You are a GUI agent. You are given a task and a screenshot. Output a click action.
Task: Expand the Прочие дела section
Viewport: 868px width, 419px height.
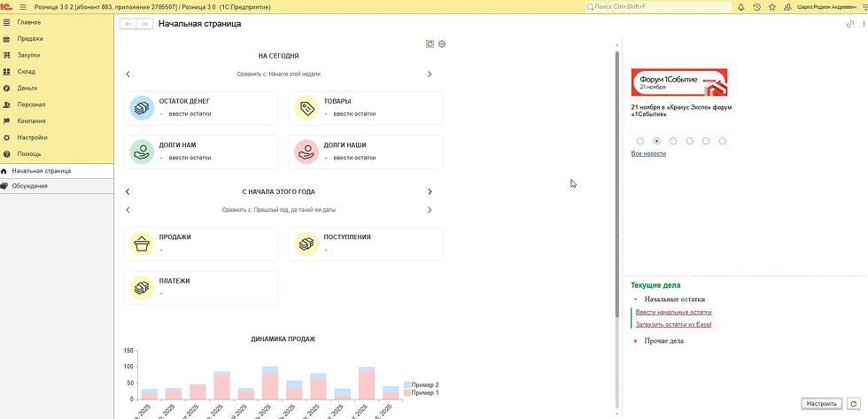point(635,341)
